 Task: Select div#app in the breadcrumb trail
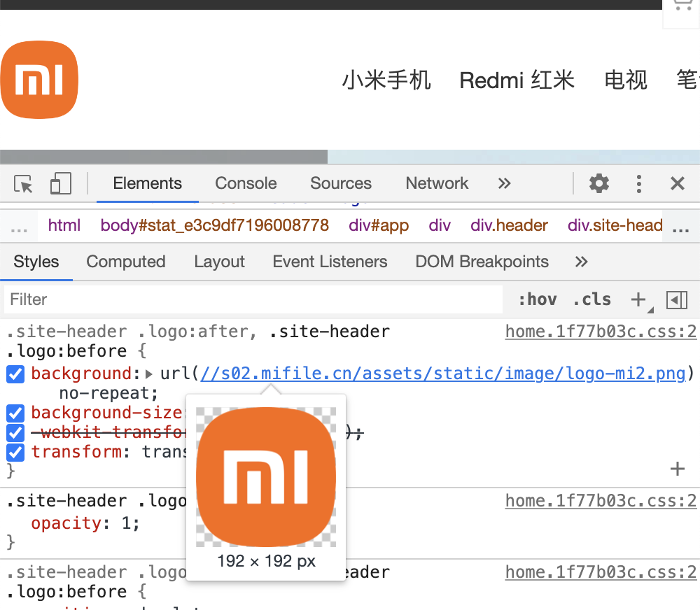(379, 225)
